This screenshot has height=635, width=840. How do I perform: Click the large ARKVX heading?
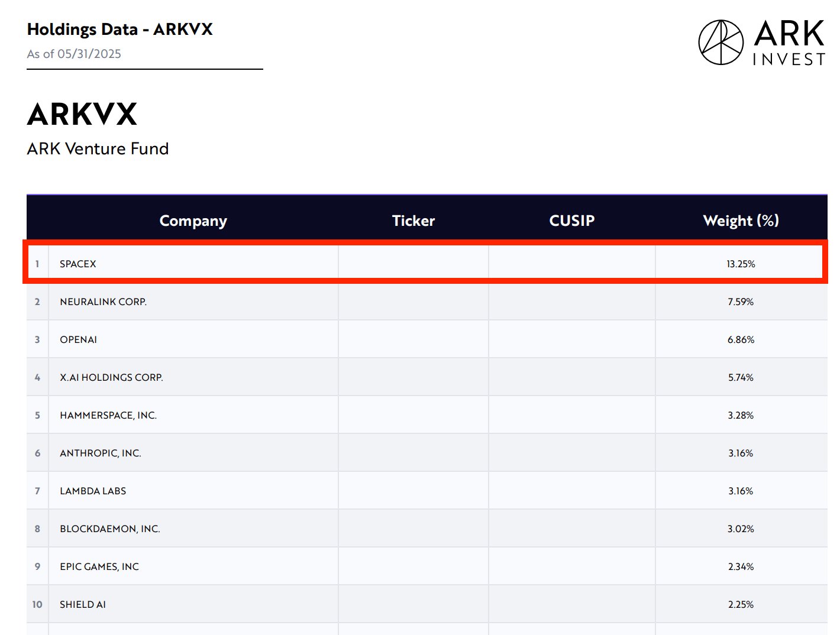[x=82, y=114]
